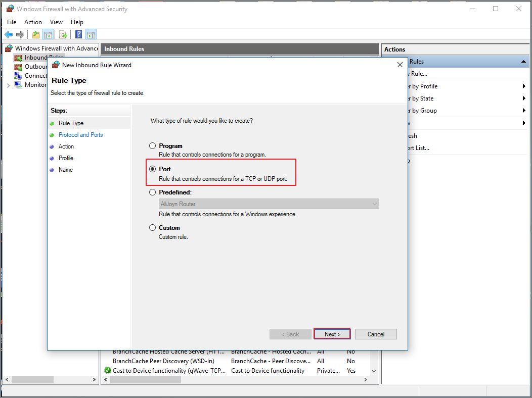The image size is (532, 398).
Task: Click the Outbound Rules tree icon
Action: (x=18, y=67)
